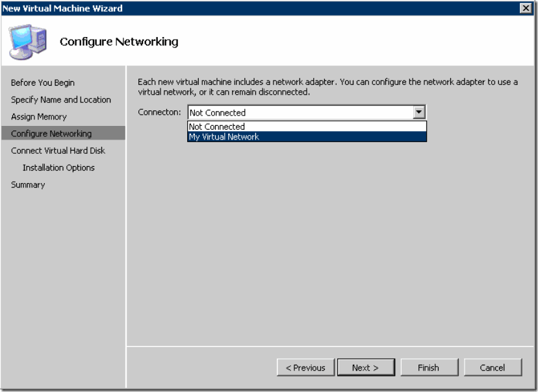
Task: Cancel the wizard
Action: click(493, 367)
